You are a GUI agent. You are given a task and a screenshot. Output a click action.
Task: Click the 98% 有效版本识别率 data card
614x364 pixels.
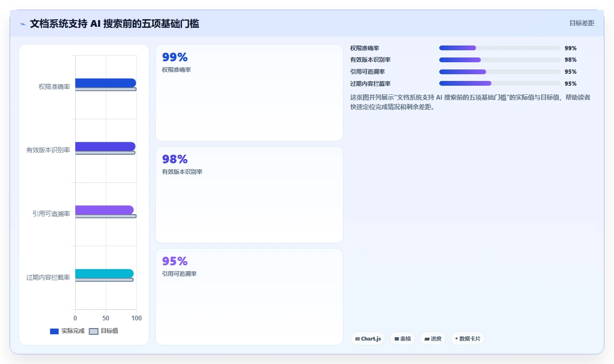pos(249,194)
